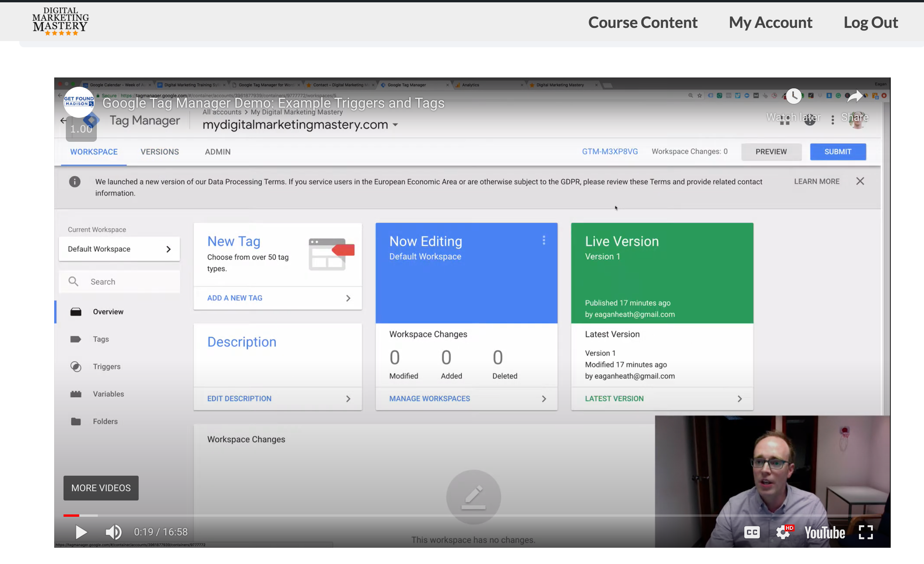924x564 pixels.
Task: Dismiss the GDPR notice with the X
Action: (x=860, y=181)
